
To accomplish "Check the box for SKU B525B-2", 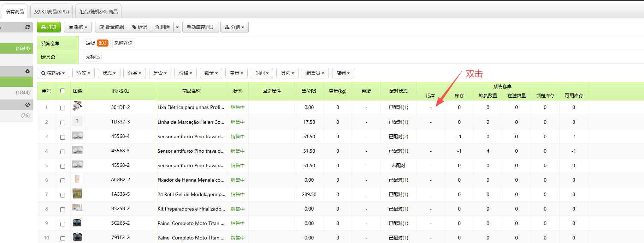I will (x=63, y=209).
